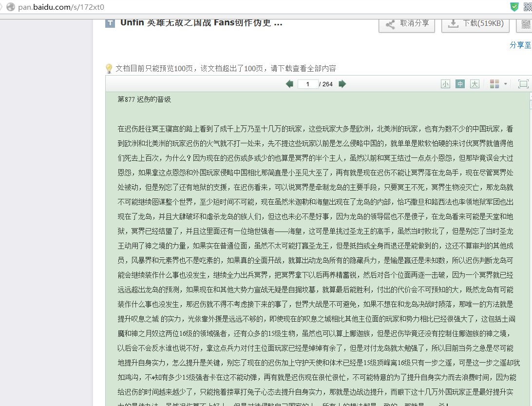532x406 pixels.
Task: Click the page number input field
Action: (308, 84)
